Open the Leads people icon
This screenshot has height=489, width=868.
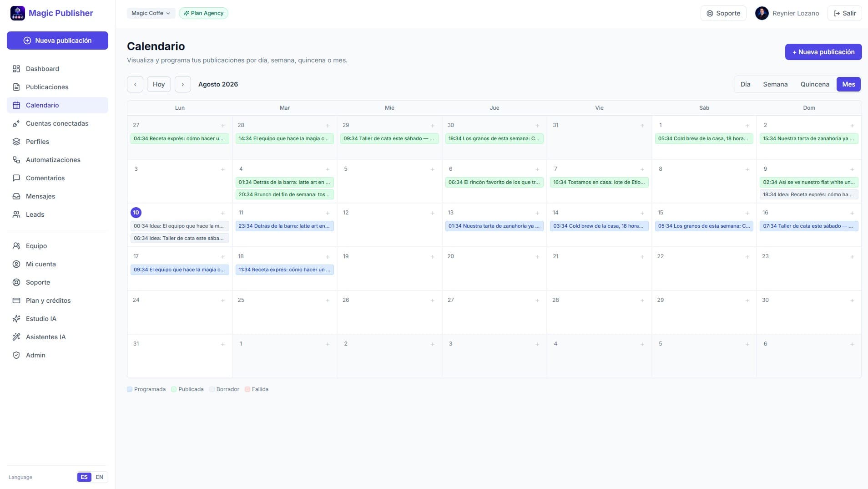pos(16,214)
